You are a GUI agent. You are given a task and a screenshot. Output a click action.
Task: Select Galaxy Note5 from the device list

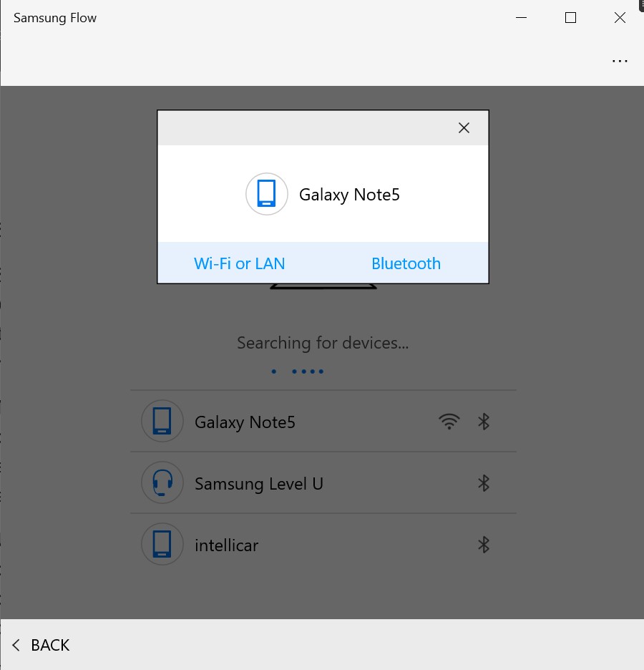(245, 422)
